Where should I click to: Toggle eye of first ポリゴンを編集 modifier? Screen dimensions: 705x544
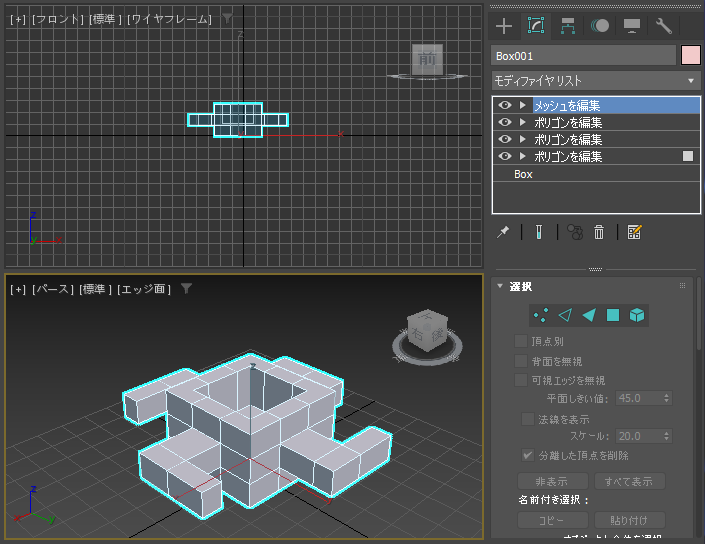[x=505, y=122]
